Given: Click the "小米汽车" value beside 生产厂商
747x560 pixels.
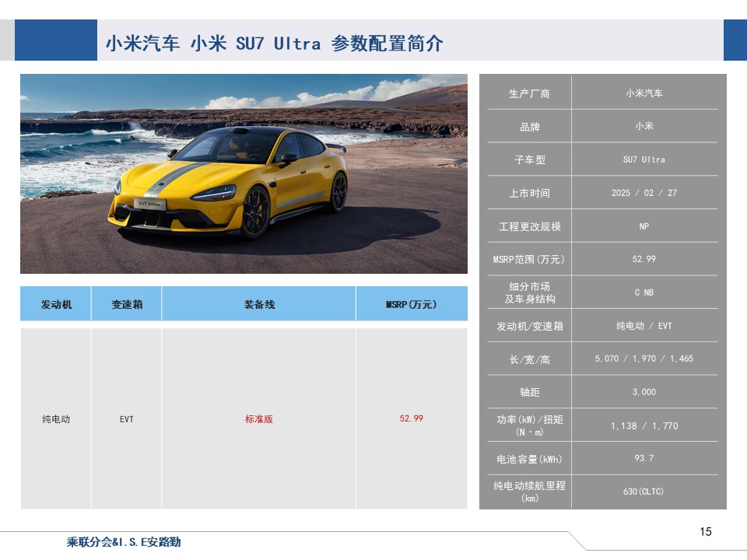Looking at the screenshot, I should [x=644, y=93].
